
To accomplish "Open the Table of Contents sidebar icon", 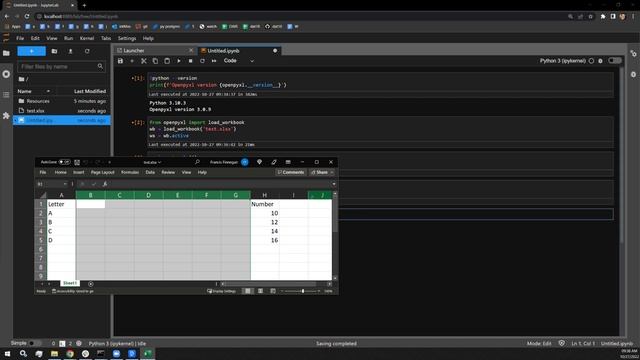I will [x=6, y=95].
